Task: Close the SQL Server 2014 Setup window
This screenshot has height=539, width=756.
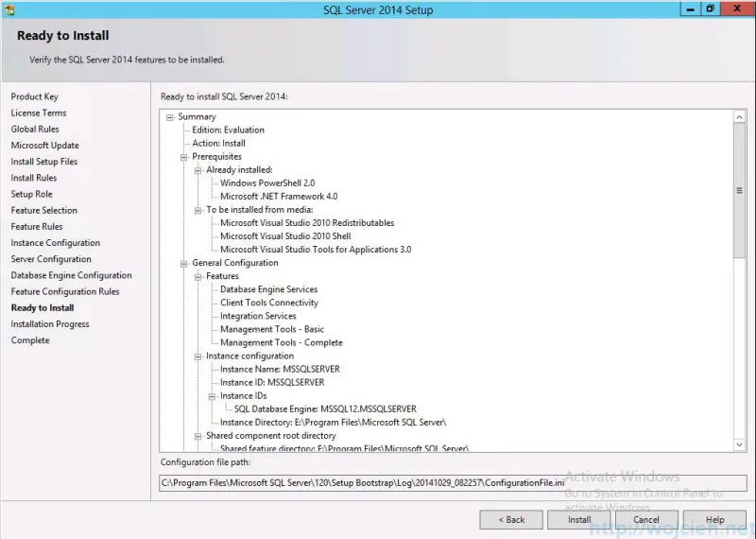Action: tap(737, 9)
